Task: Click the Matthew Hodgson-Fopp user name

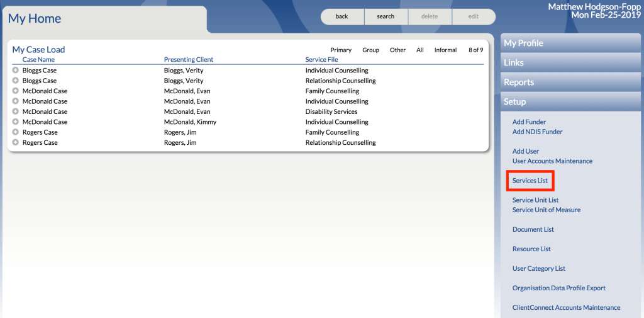Action: click(x=594, y=6)
